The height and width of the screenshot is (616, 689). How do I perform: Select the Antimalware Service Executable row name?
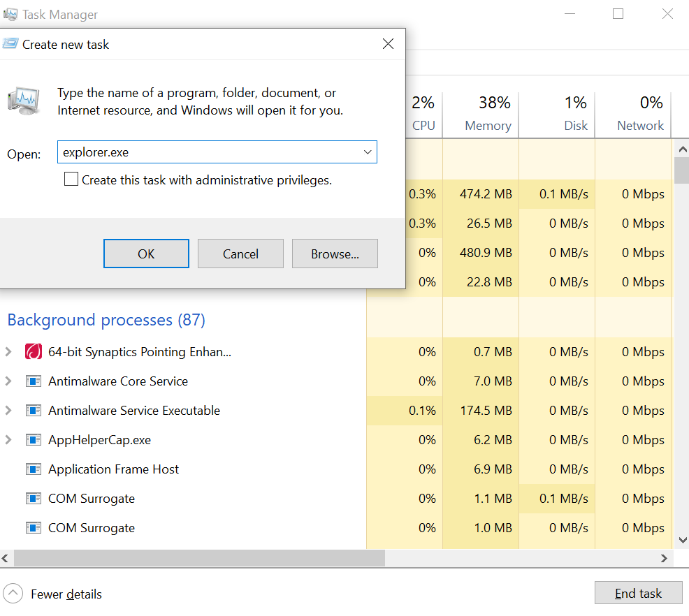tap(134, 411)
